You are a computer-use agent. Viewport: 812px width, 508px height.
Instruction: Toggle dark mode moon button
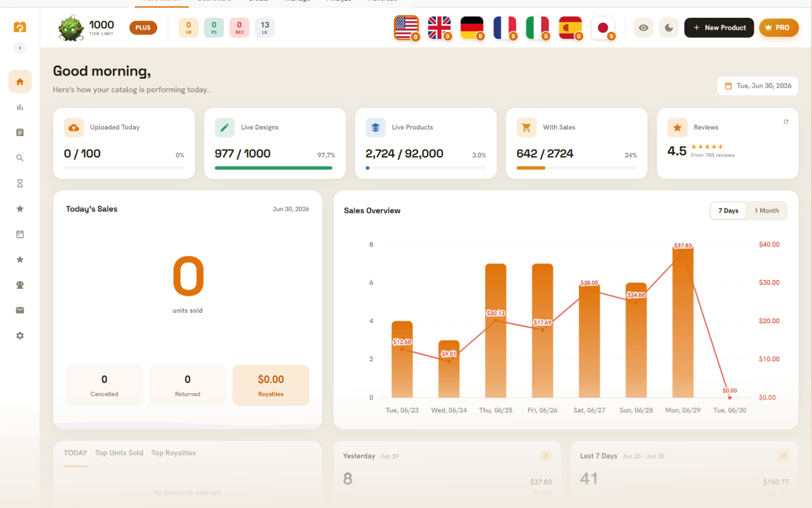669,28
